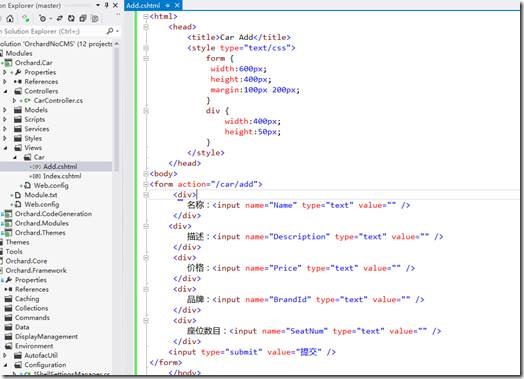This screenshot has width=524, height=379.
Task: Pin the Solution Explorer panel
Action: [x=107, y=5]
